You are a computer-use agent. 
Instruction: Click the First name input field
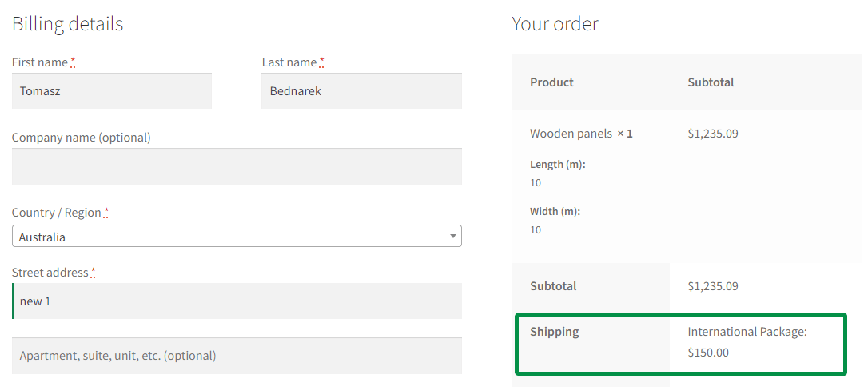pyautogui.click(x=112, y=91)
